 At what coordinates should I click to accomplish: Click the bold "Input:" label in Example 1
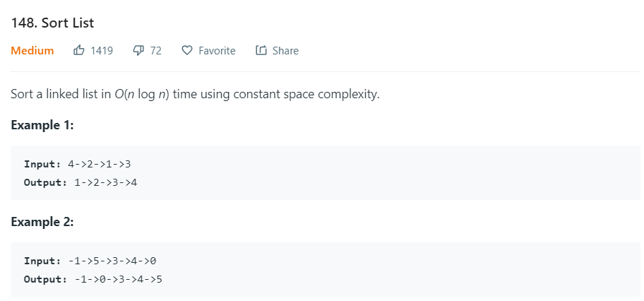pyautogui.click(x=42, y=164)
